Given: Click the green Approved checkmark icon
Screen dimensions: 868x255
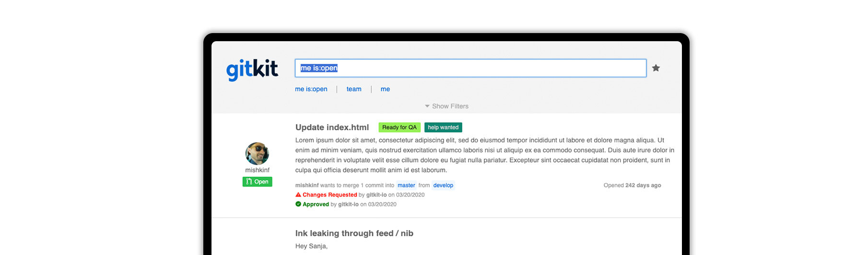Looking at the screenshot, I should 298,204.
